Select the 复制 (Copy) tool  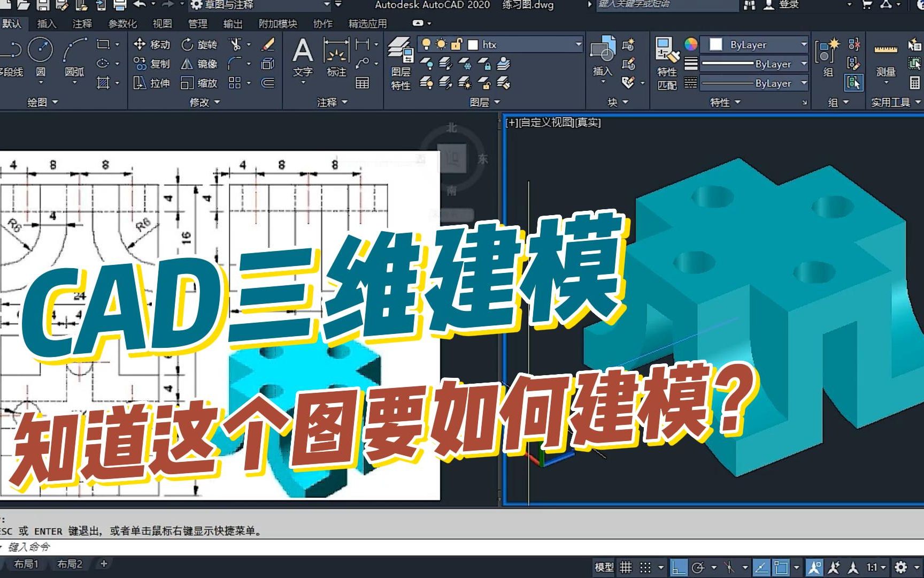(x=151, y=64)
